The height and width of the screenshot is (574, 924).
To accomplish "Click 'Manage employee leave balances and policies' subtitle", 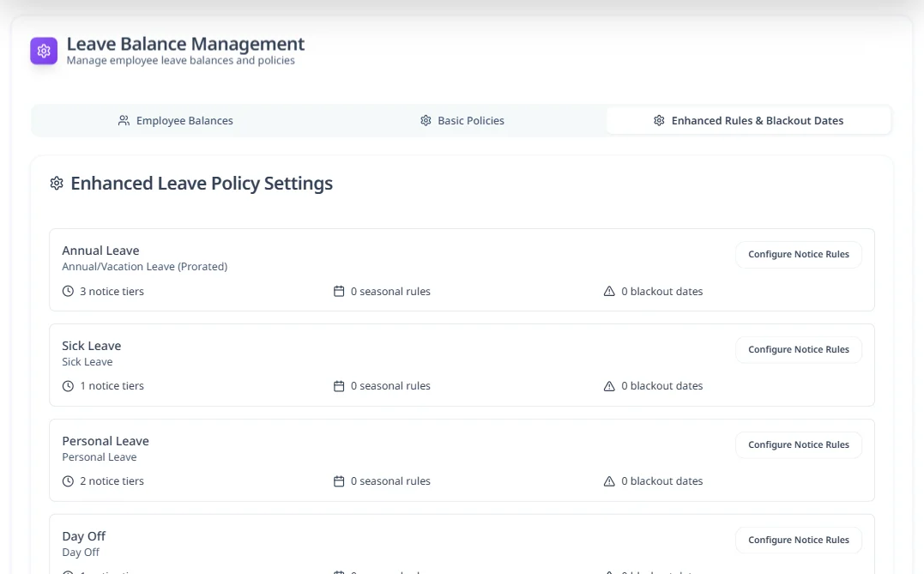I will [180, 60].
